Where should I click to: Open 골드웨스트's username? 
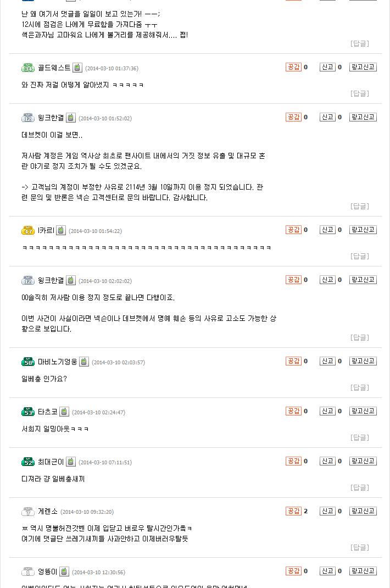click(54, 68)
